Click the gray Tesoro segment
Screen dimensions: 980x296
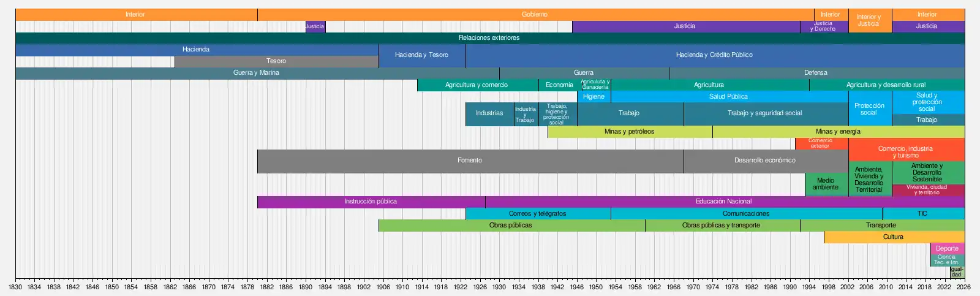coord(276,61)
